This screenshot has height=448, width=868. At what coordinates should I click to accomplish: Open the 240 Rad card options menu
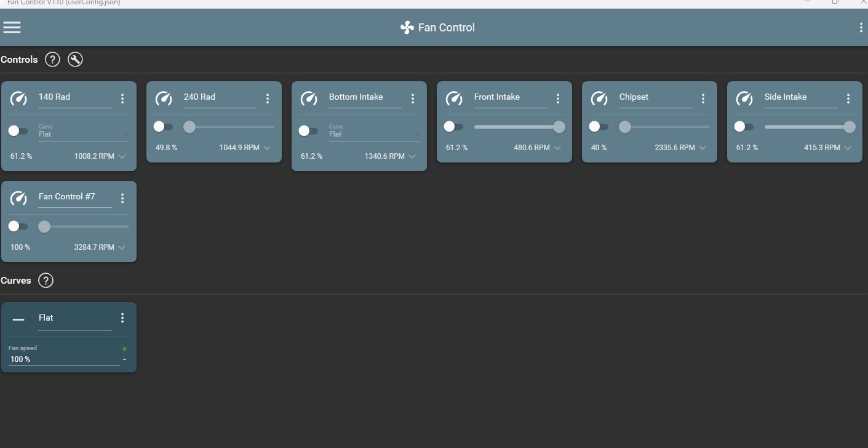(x=268, y=98)
